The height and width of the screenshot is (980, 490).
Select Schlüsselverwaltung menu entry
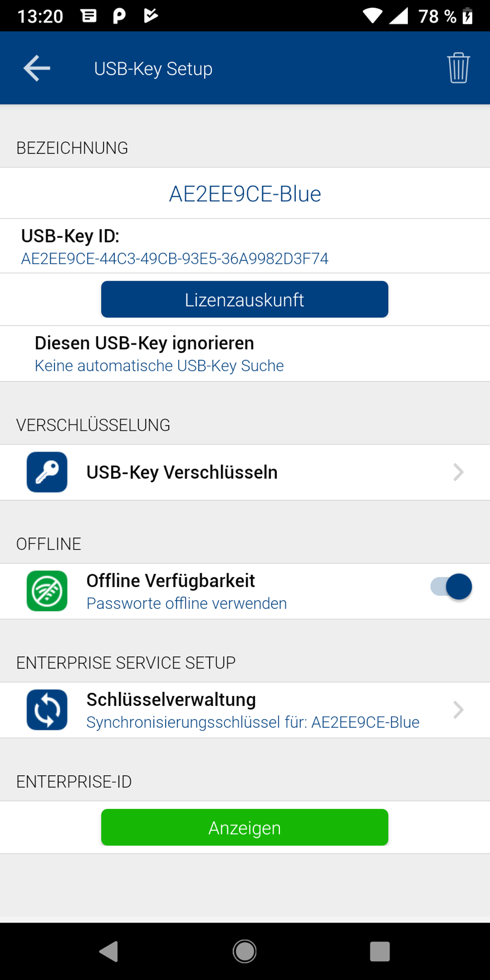[x=171, y=700]
